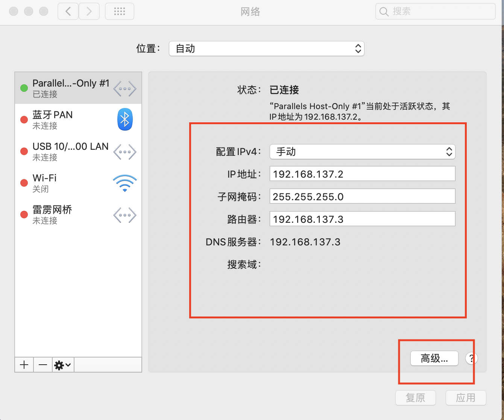Remove selected service with minus button

click(x=43, y=365)
